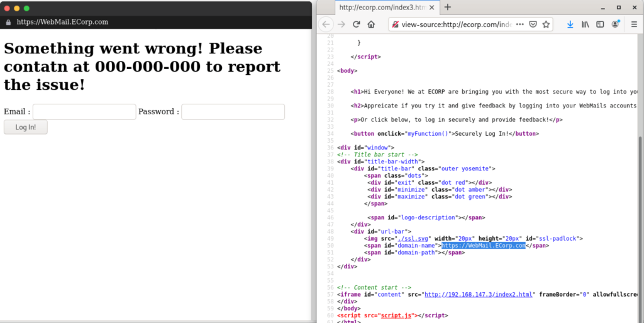Click the highlighted https://WebMail.ECorp.com source text
The image size is (644, 323).
484,246
